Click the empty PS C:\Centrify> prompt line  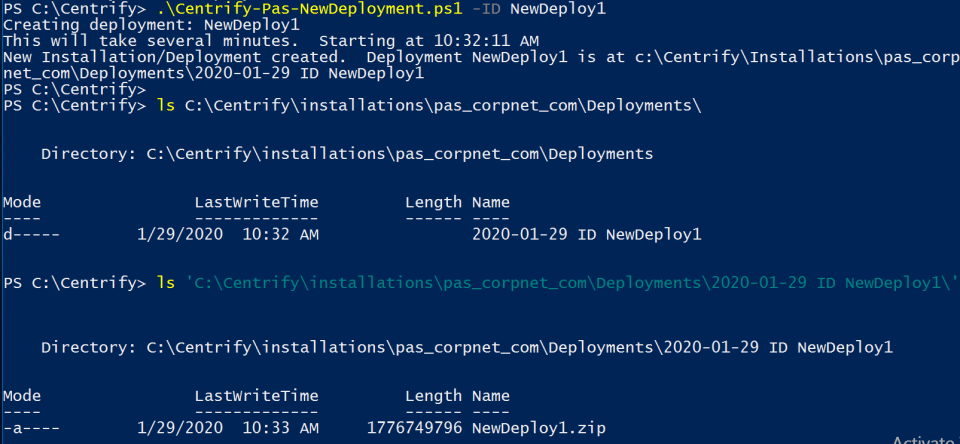[75, 89]
